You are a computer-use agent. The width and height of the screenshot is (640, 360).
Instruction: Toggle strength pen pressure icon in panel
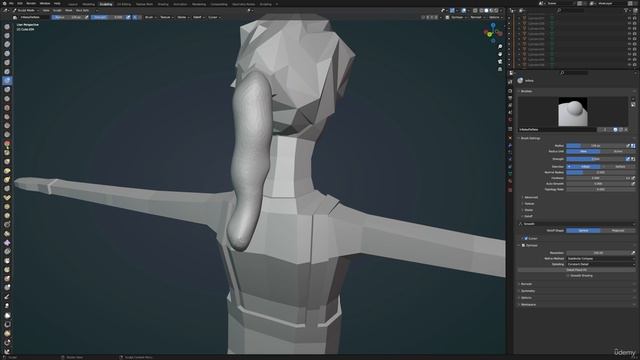628,159
